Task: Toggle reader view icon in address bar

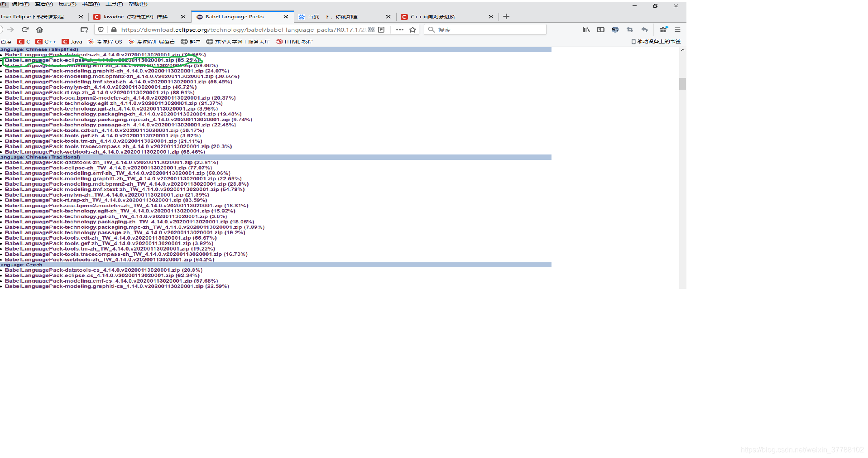Action: 381,29
